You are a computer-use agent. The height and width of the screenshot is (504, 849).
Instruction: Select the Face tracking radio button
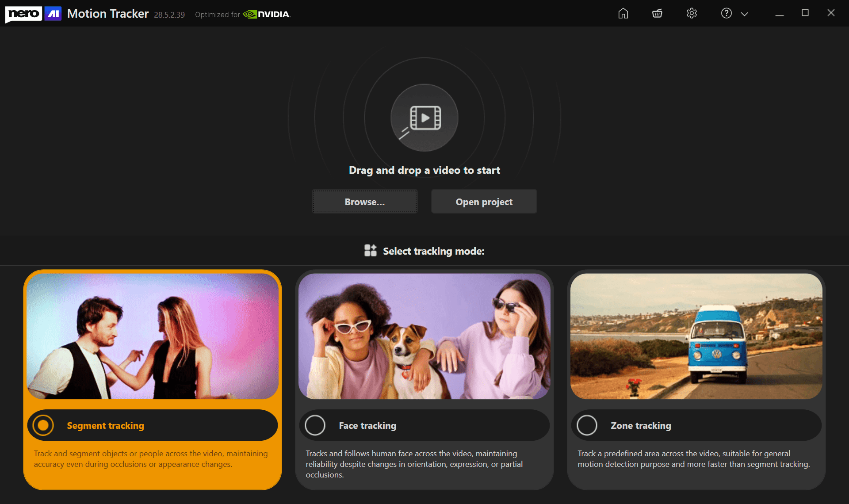315,425
